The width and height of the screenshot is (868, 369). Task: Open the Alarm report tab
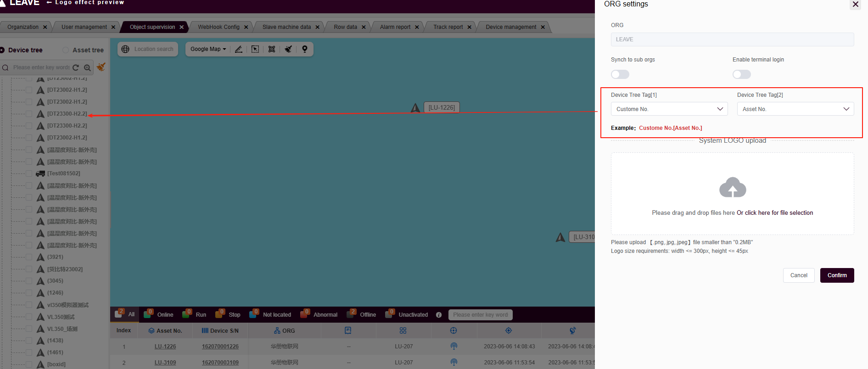[395, 27]
